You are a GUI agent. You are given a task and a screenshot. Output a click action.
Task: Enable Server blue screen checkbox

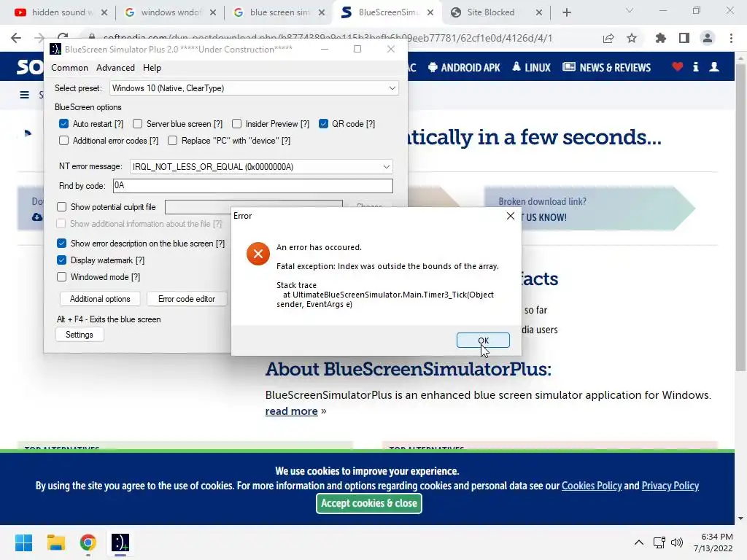pyautogui.click(x=138, y=124)
